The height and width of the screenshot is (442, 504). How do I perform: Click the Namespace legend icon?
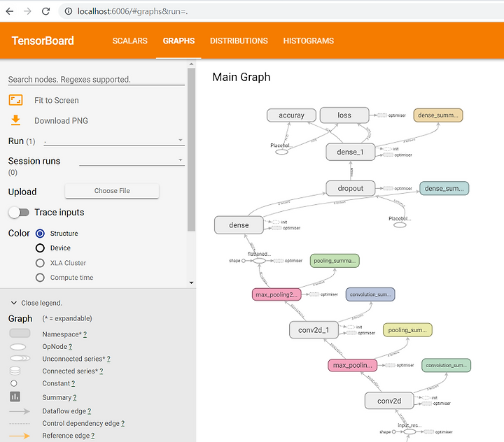click(x=20, y=333)
